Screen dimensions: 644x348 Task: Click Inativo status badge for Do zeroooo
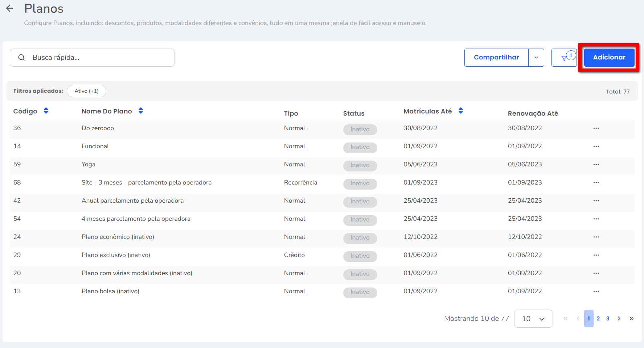(x=360, y=129)
